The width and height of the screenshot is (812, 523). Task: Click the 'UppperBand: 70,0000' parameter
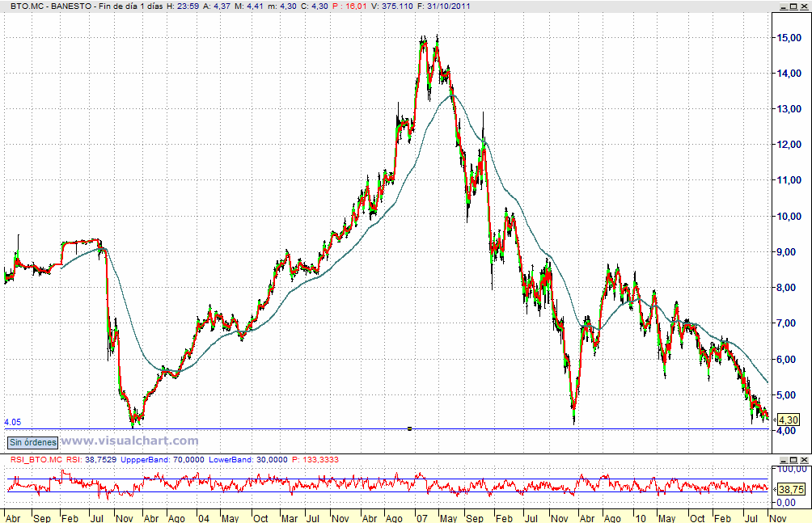[163, 459]
